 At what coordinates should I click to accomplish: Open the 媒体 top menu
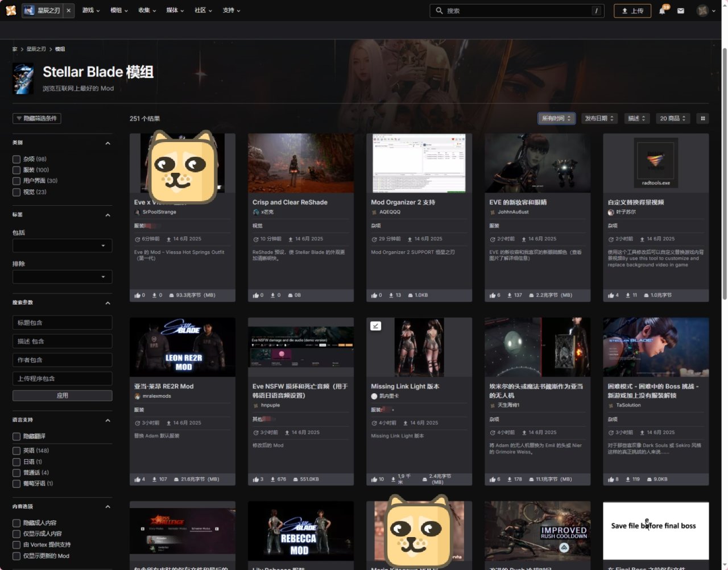coord(175,10)
